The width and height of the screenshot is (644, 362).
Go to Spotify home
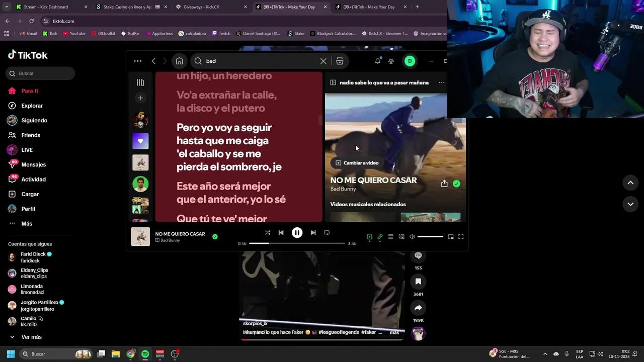pos(180,61)
